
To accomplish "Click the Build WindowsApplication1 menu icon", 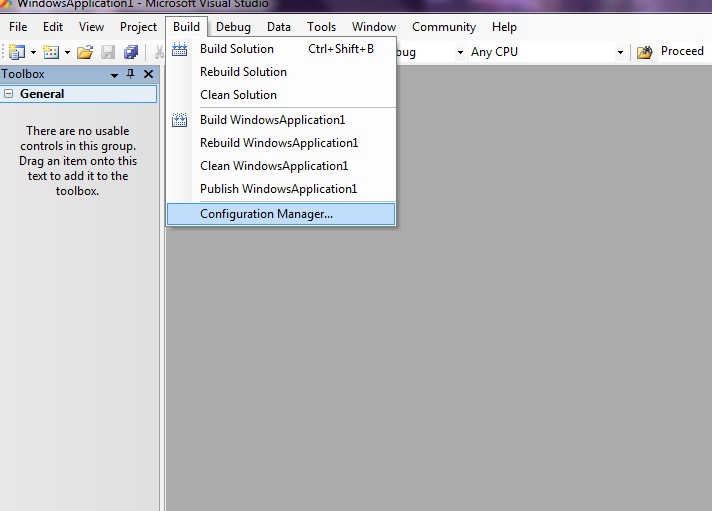I will [x=179, y=120].
